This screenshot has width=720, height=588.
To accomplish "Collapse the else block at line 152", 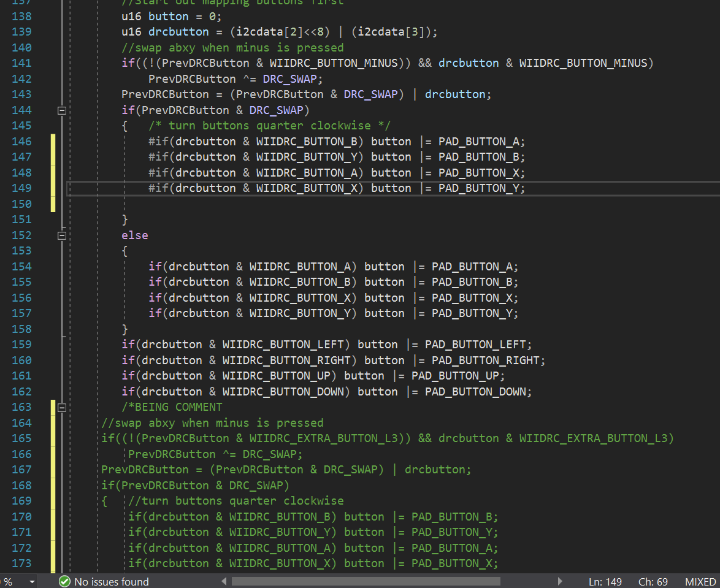I will pyautogui.click(x=61, y=235).
